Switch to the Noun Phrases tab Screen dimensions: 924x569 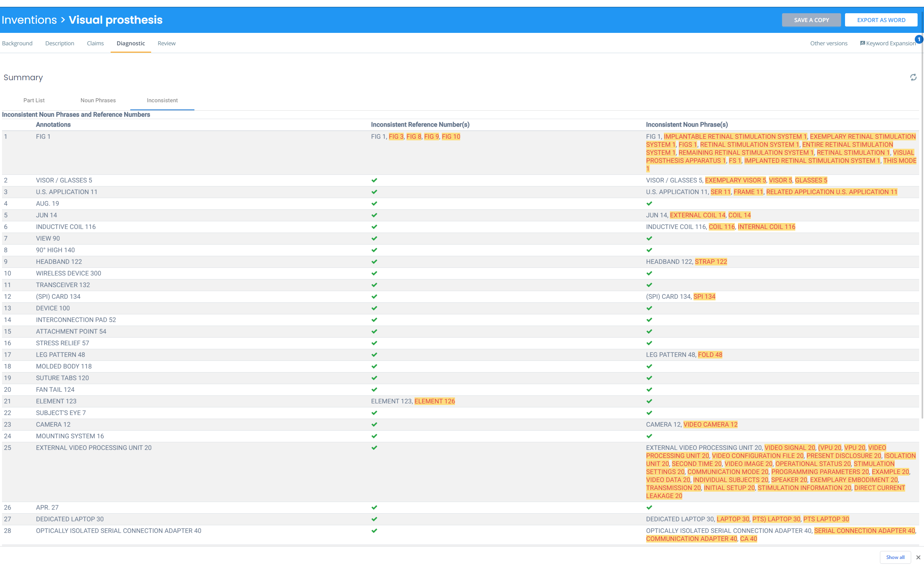point(98,100)
